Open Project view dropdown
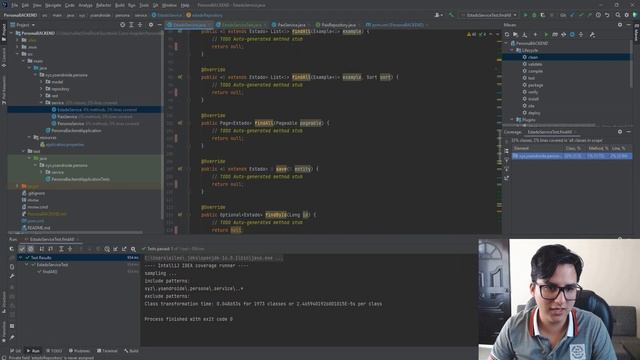This screenshot has height=360, width=640. pyautogui.click(x=22, y=25)
